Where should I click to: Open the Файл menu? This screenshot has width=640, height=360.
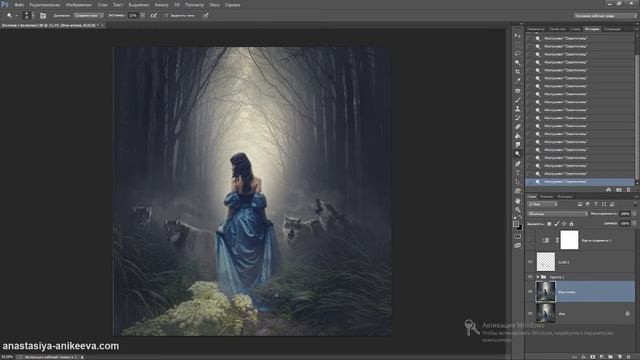point(19,5)
